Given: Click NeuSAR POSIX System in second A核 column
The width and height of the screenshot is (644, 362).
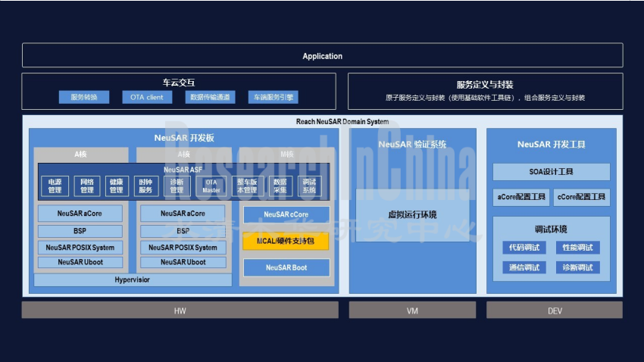Looking at the screenshot, I should click(183, 248).
